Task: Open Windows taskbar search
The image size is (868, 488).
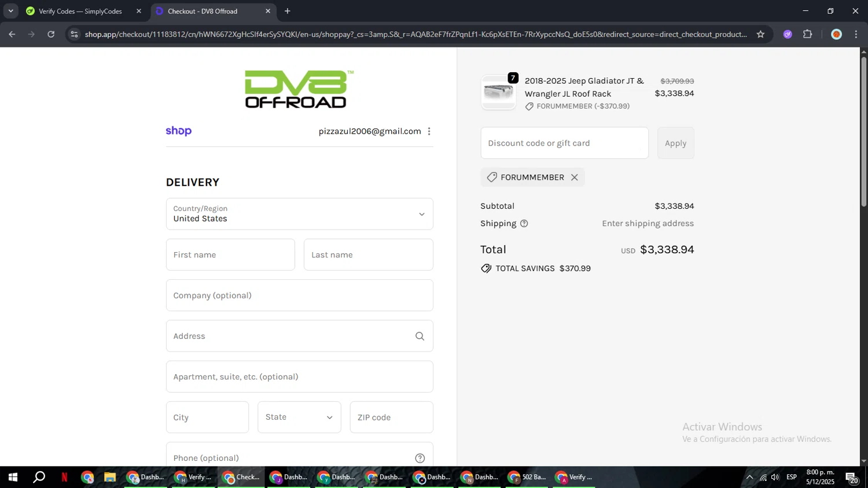Action: click(x=39, y=477)
